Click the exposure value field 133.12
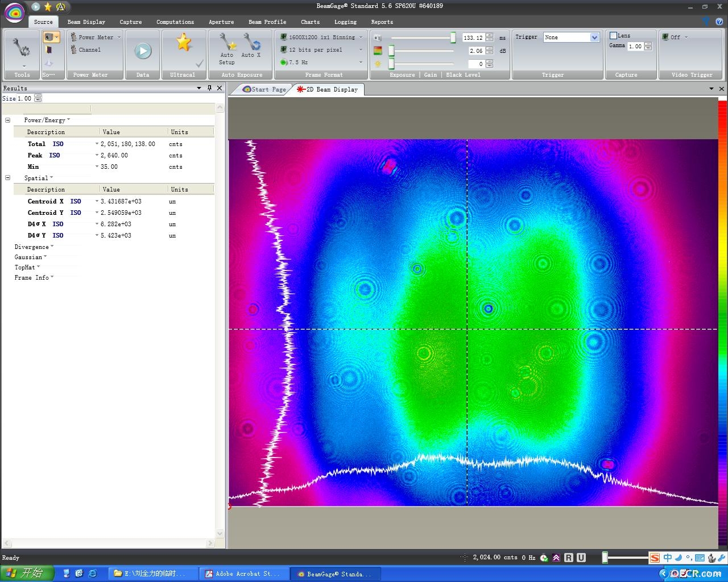The image size is (728, 582). 473,38
